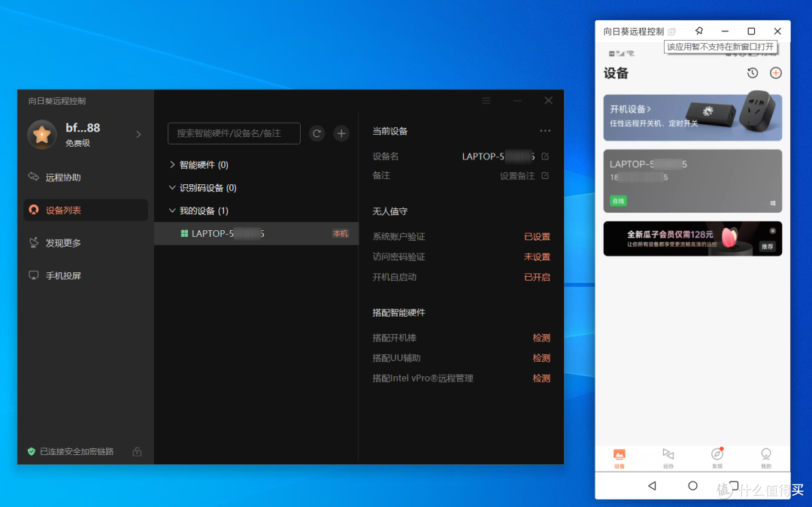The image size is (812, 507).
Task: Click 检测 for 搭配UU辅助
Action: 541,358
